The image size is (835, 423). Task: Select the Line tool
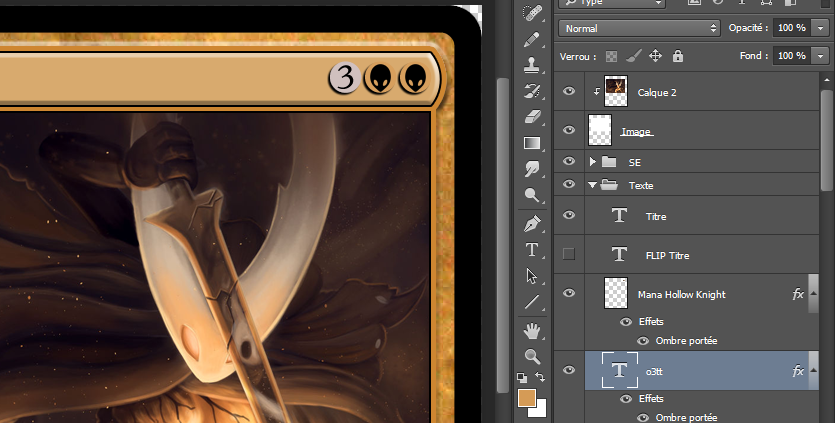pyautogui.click(x=532, y=302)
